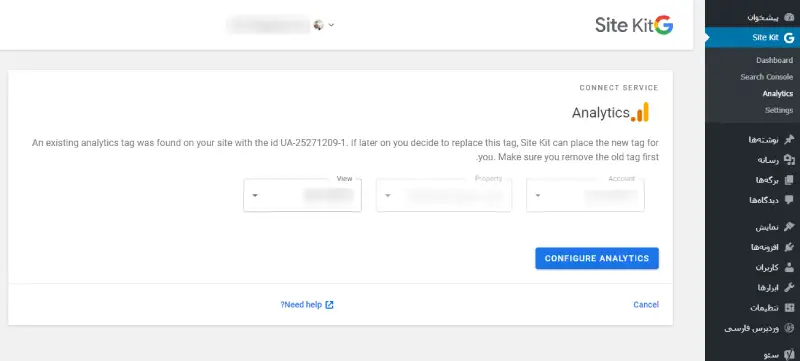Open Site Kit Settings submenu item
800x361 pixels.
(x=779, y=110)
